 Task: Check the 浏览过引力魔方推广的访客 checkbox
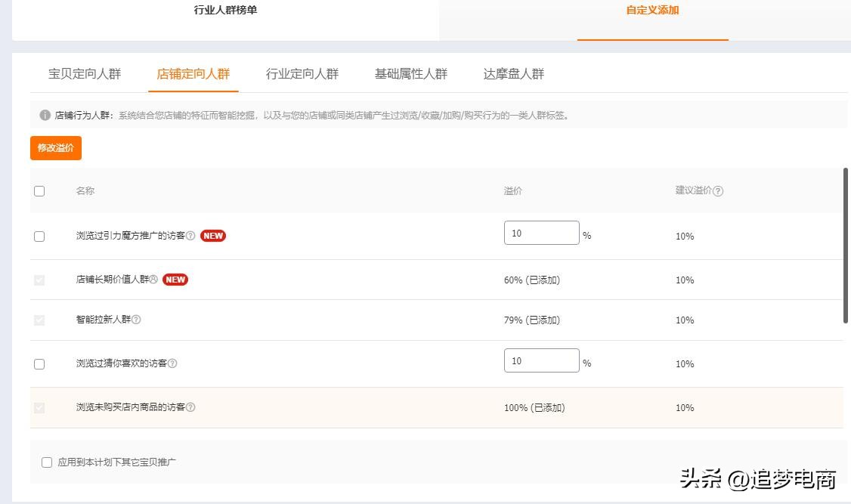[x=39, y=237]
